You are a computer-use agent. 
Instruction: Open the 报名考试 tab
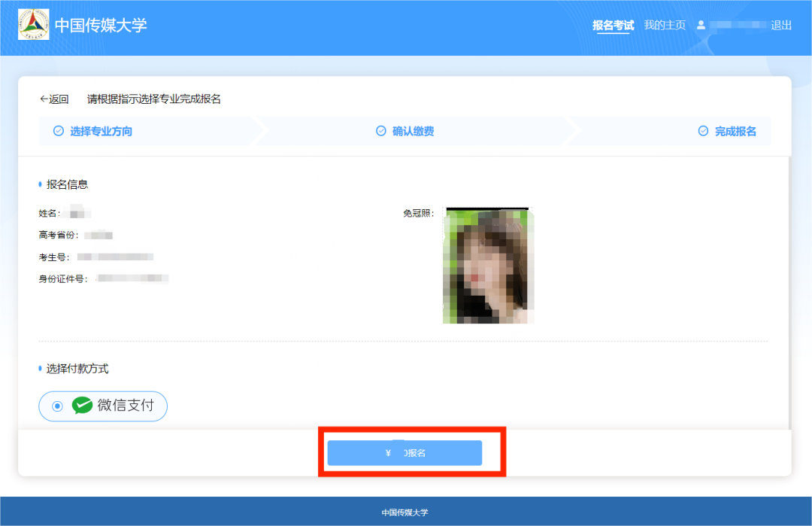(614, 25)
